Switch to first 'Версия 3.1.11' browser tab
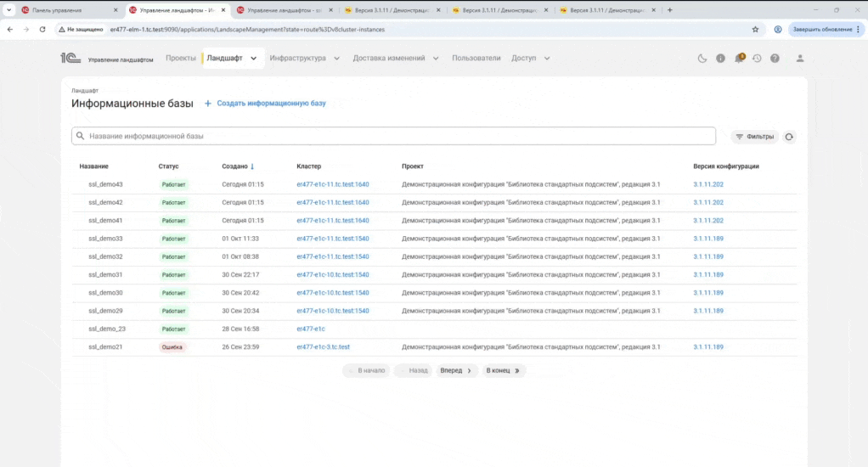Image resolution: width=868 pixels, height=467 pixels. coord(392,10)
